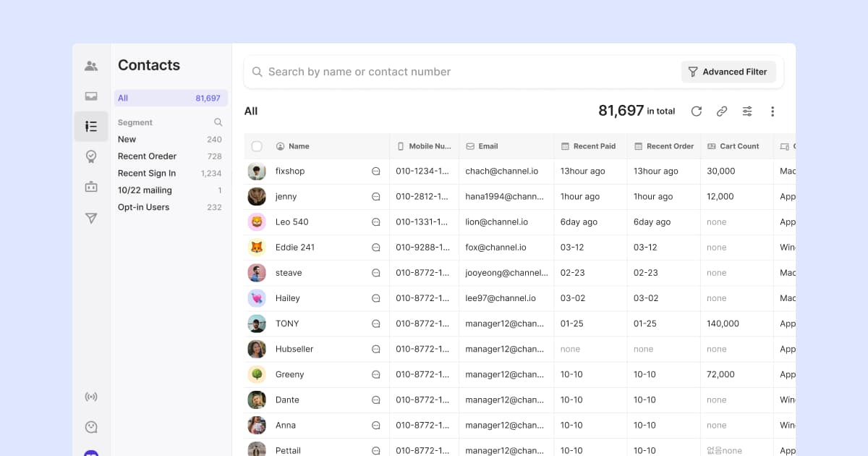Open the 10/22 mailing segment
The height and width of the screenshot is (456, 868).
click(146, 190)
